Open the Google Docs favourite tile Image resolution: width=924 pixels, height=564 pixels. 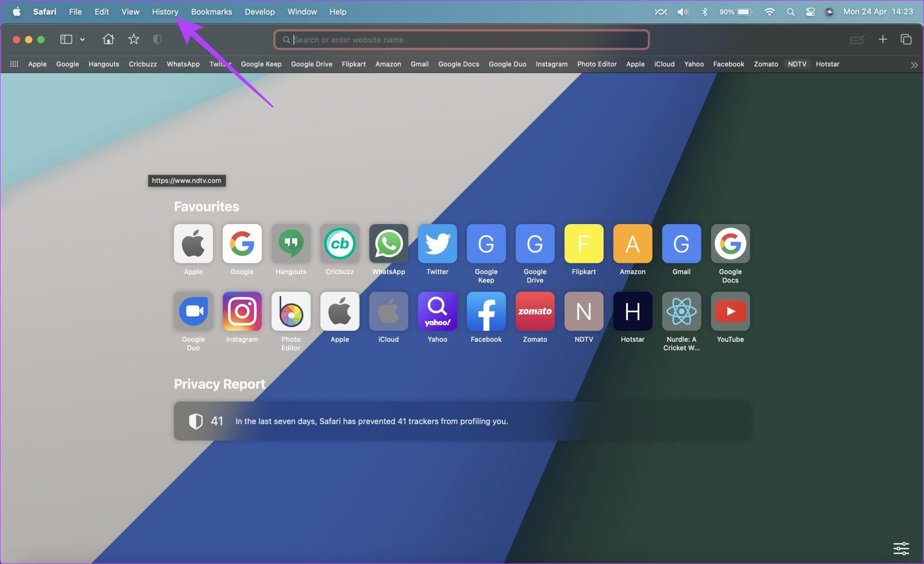(730, 243)
